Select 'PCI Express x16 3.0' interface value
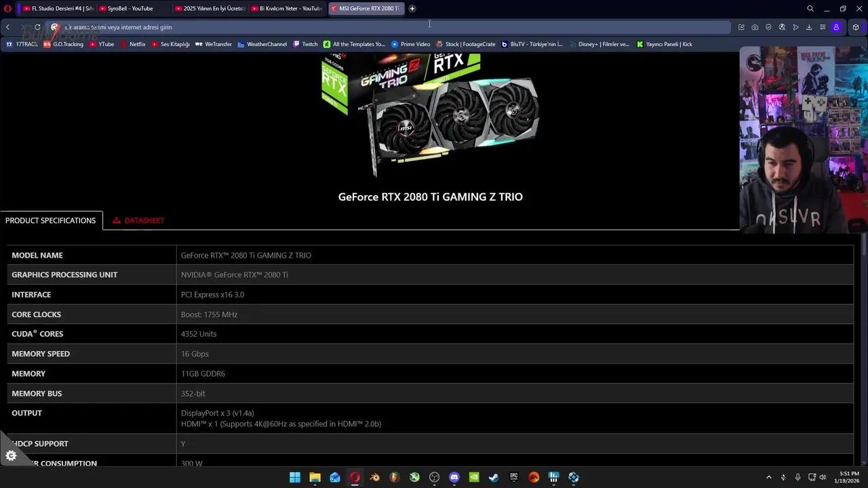Image resolution: width=868 pixels, height=488 pixels. click(x=212, y=295)
